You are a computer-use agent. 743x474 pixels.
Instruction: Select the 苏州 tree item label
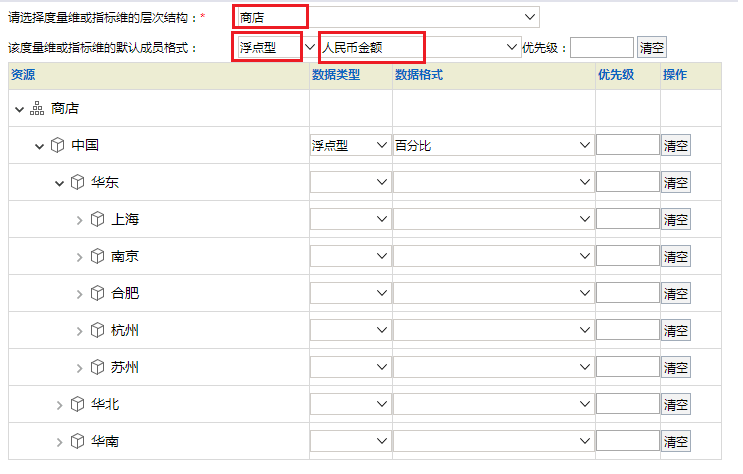tap(125, 367)
